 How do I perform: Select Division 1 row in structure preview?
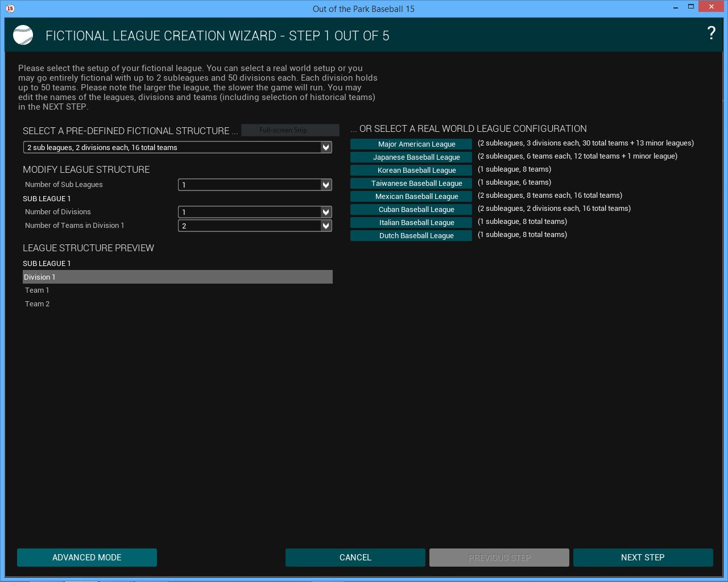click(177, 277)
